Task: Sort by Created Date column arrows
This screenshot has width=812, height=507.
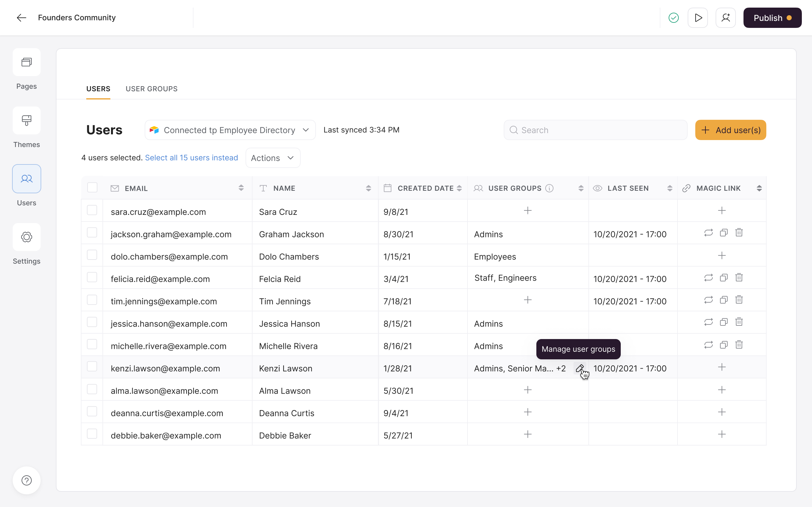Action: coord(459,188)
